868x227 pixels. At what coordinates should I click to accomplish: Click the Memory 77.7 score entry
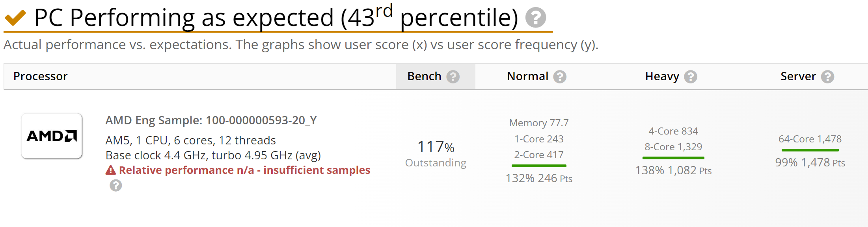pos(538,122)
